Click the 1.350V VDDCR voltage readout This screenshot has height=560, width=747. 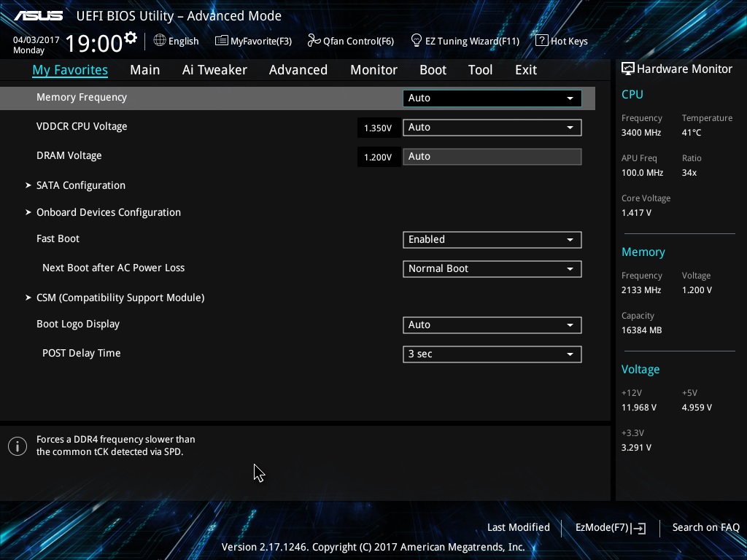(x=378, y=128)
